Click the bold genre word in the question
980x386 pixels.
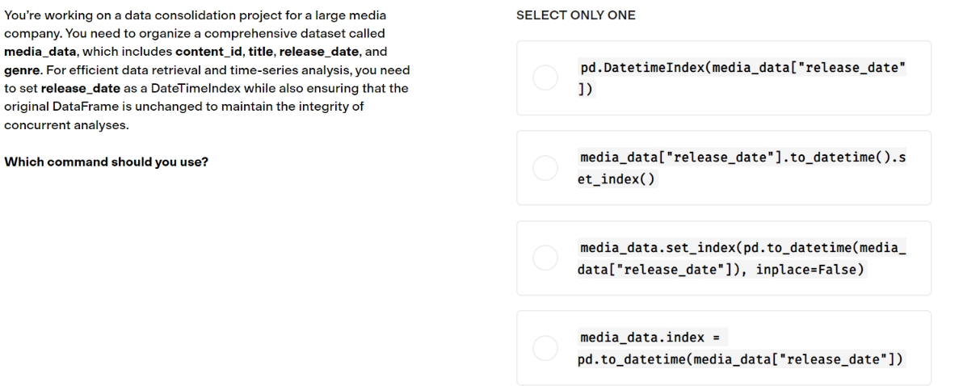pyautogui.click(x=22, y=70)
